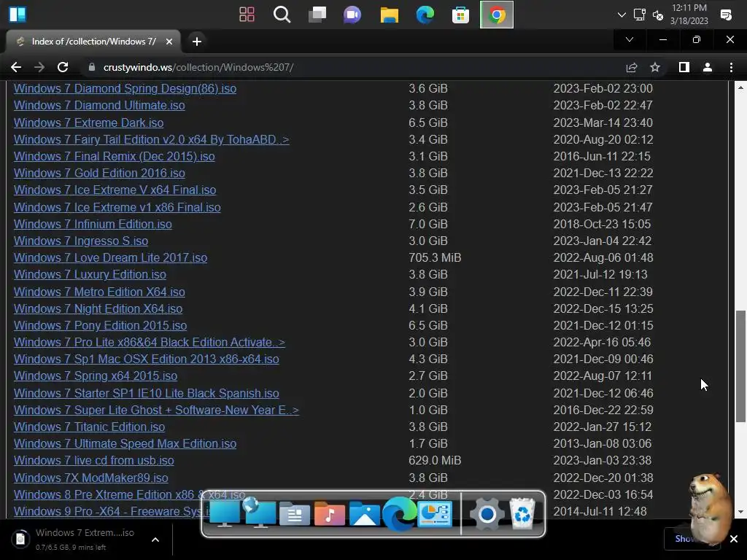Select the 705.3 MiB size text
This screenshot has width=747, height=560.
[x=435, y=257]
